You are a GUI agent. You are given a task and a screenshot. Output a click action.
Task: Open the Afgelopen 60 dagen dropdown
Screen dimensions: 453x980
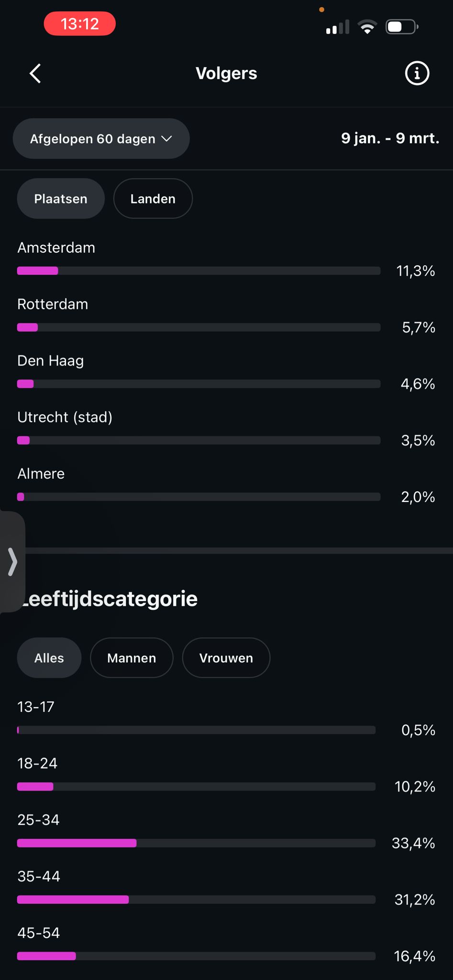pyautogui.click(x=93, y=139)
